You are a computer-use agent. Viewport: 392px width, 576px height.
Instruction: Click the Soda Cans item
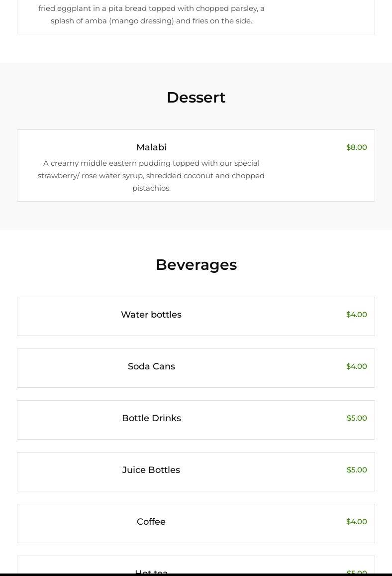tap(151, 366)
